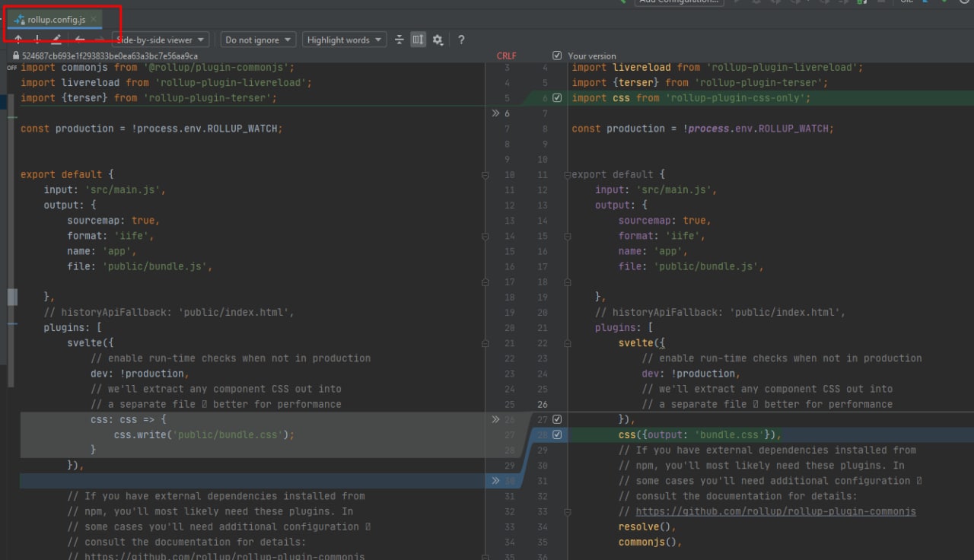Click revert chevrons at left line 26
974x560 pixels.
496,419
